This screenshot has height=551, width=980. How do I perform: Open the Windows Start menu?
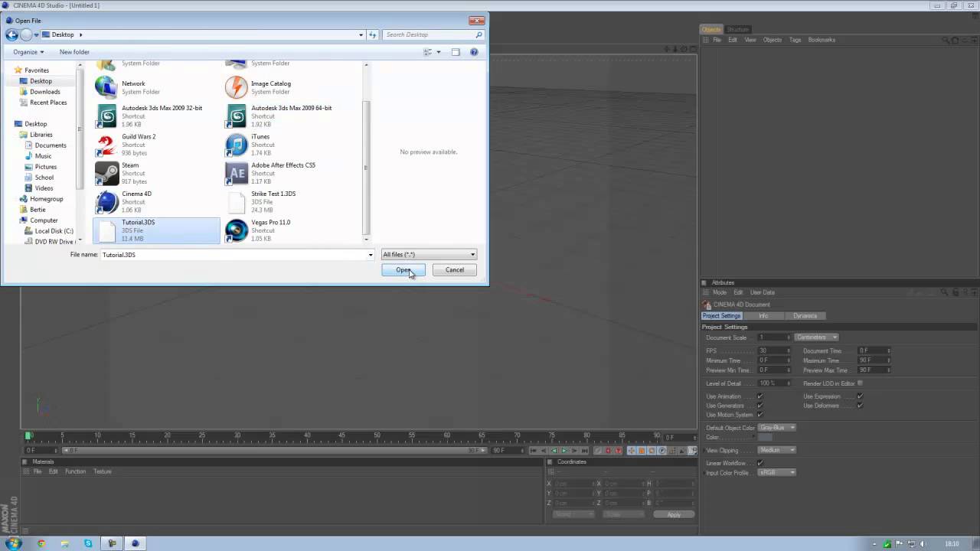pos(13,543)
